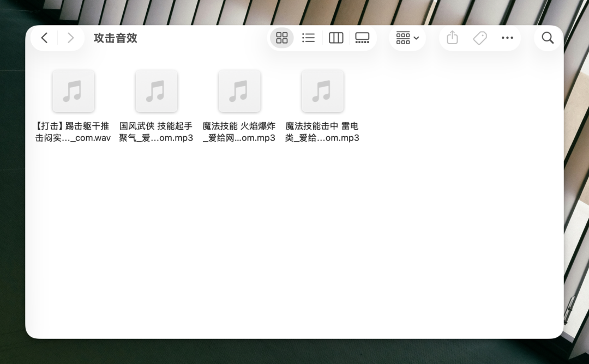This screenshot has width=589, height=364.
Task: Select the 魔法技能 火焰爆炸 mp3 file icon
Action: [x=239, y=91]
